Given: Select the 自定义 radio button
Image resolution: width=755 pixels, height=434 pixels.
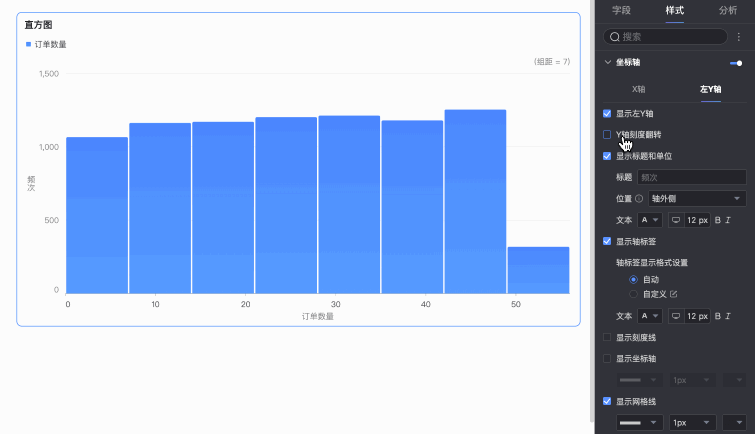Looking at the screenshot, I should [x=633, y=294].
